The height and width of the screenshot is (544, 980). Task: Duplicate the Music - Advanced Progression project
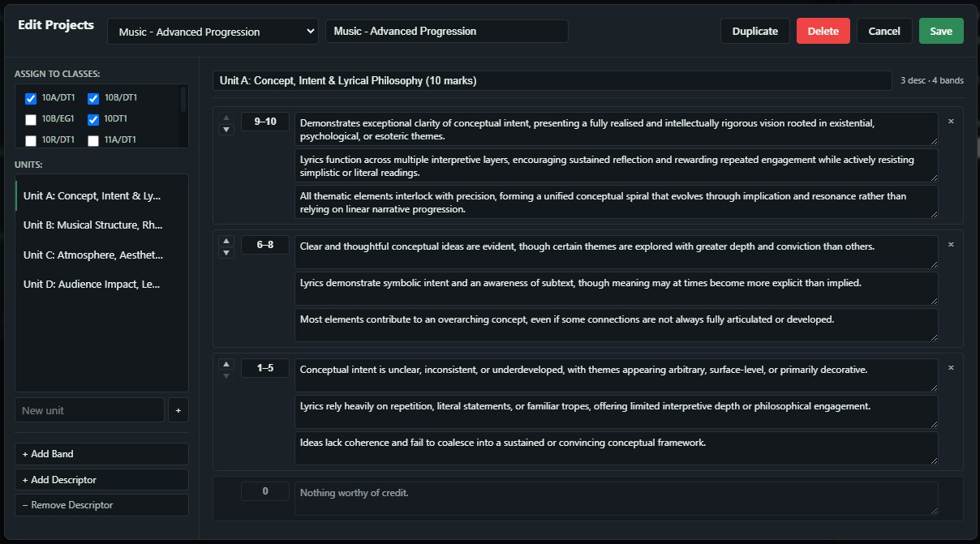(754, 31)
